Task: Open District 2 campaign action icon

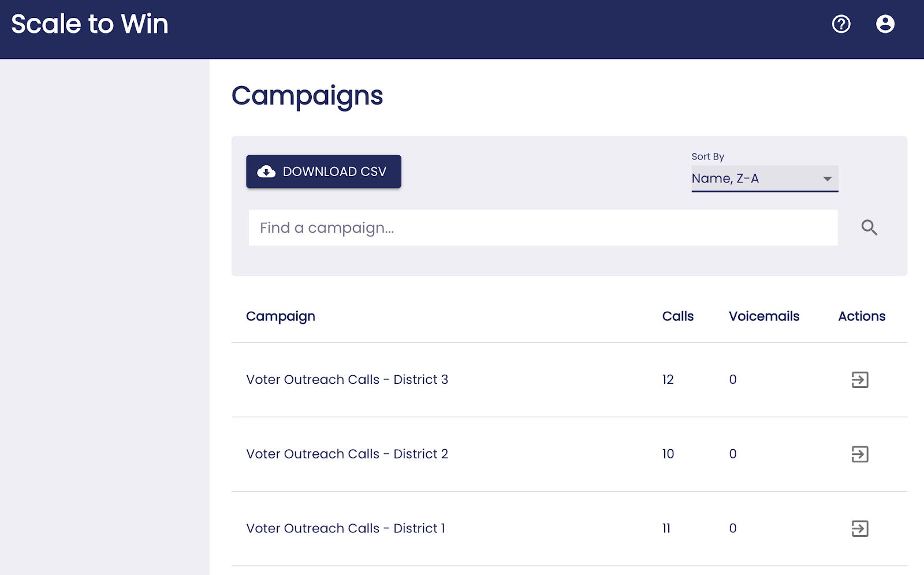Action: [x=860, y=454]
